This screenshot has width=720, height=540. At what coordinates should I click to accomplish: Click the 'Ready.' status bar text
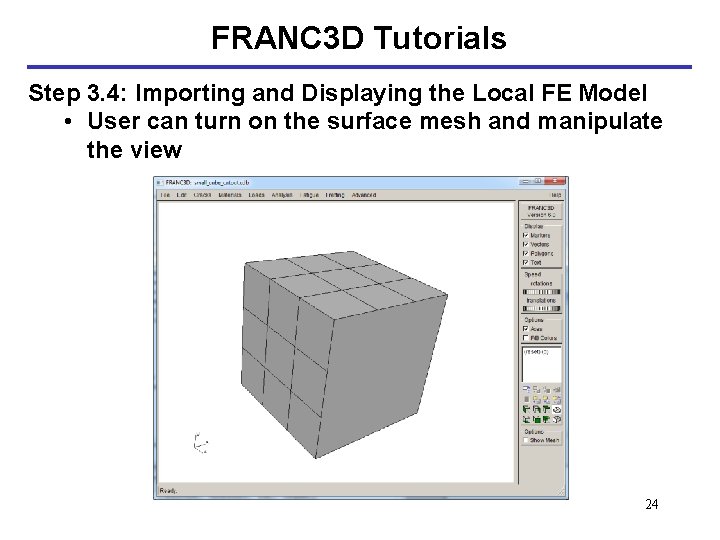(168, 491)
